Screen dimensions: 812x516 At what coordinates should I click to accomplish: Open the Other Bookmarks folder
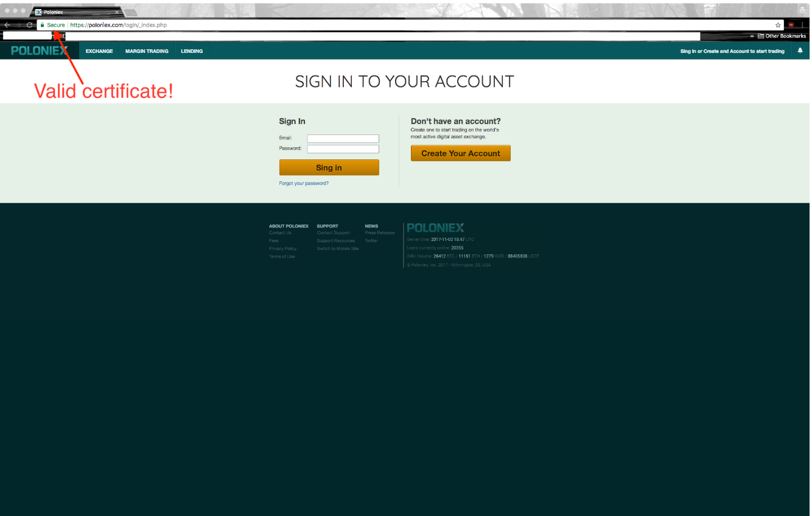tap(782, 36)
